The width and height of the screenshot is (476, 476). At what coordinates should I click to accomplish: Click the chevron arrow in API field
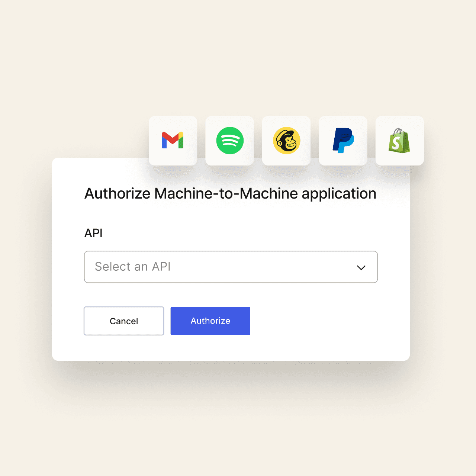coord(361,268)
